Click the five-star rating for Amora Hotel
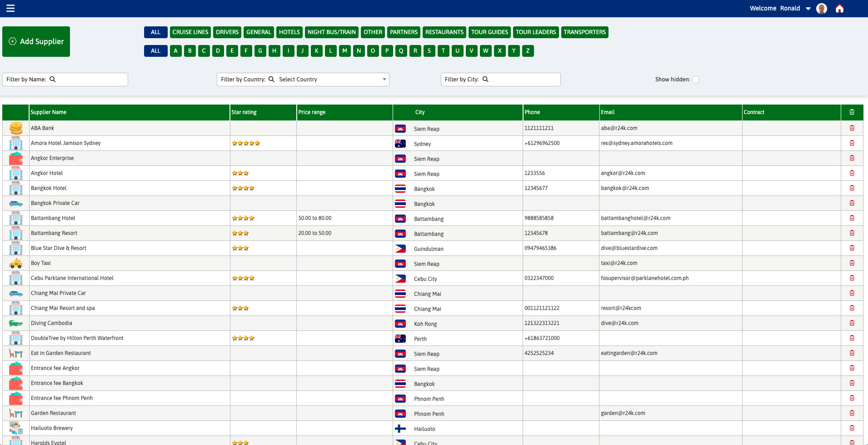Image resolution: width=868 pixels, height=445 pixels. point(245,143)
